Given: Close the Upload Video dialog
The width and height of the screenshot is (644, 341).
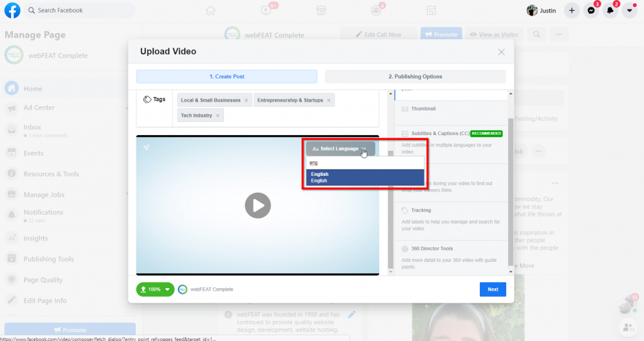Looking at the screenshot, I should 501,52.
